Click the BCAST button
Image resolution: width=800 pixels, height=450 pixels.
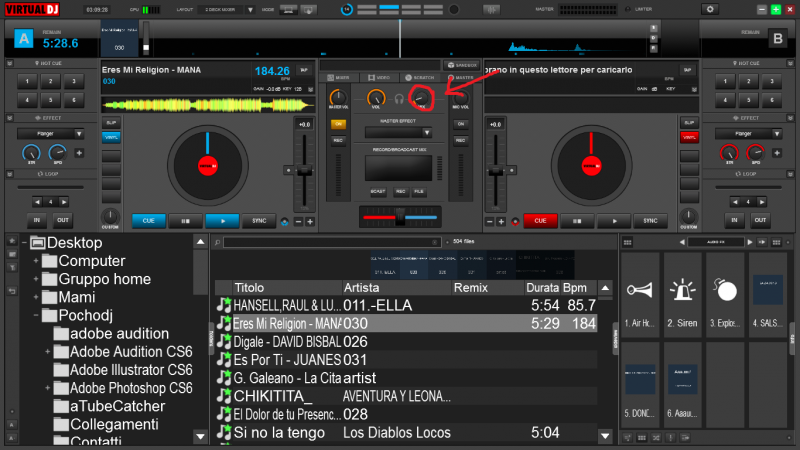[x=378, y=191]
